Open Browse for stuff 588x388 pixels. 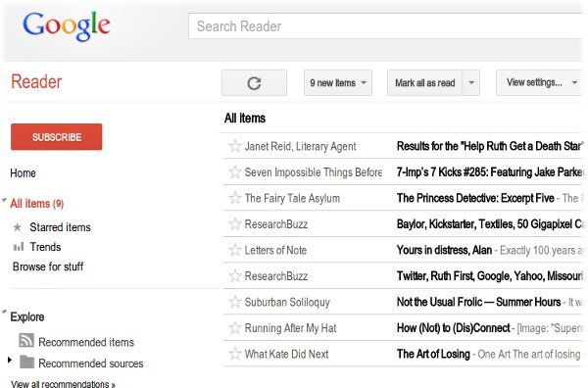(x=48, y=267)
